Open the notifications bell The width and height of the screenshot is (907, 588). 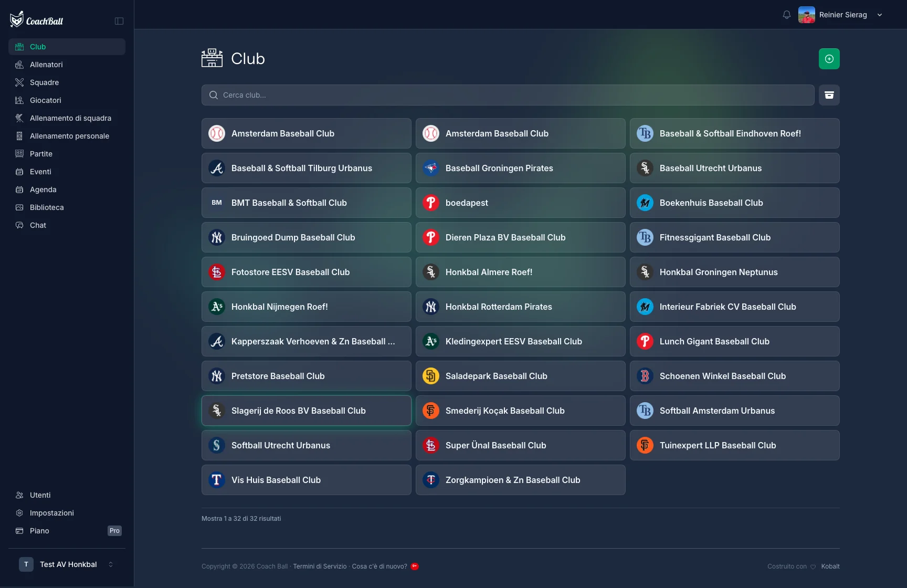tap(786, 15)
